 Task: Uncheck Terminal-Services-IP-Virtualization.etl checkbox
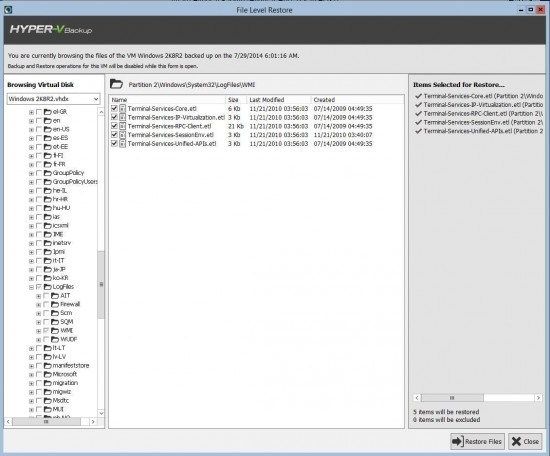(x=114, y=117)
